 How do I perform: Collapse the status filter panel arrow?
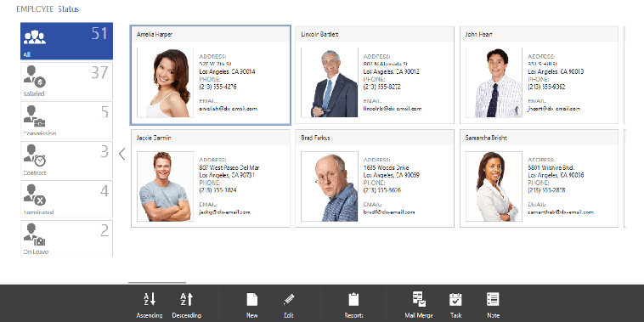(121, 154)
